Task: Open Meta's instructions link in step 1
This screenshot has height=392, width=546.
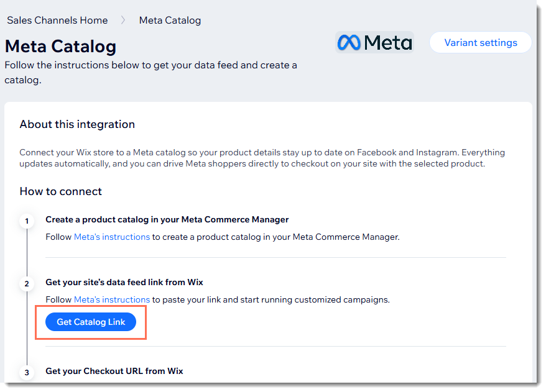Action: 112,237
